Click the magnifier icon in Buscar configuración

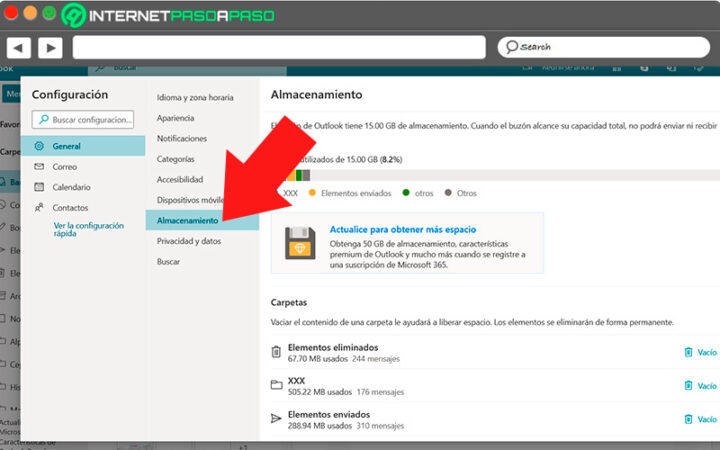(x=44, y=119)
